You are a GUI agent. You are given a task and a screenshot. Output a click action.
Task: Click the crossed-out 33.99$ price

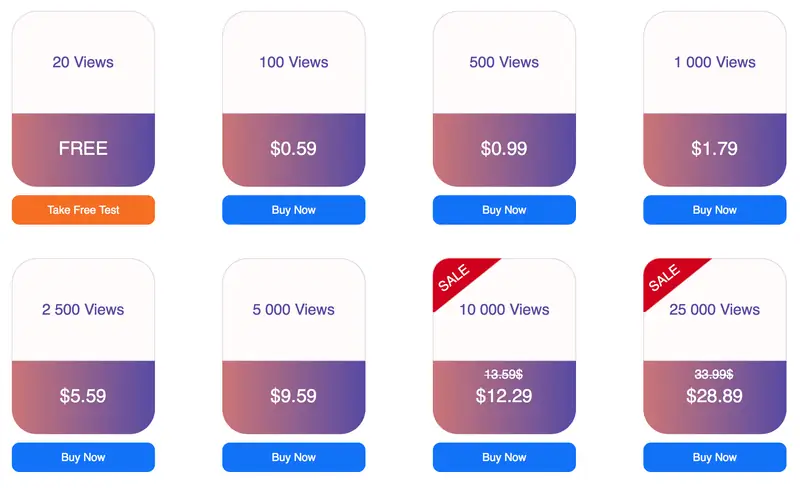tap(714, 375)
